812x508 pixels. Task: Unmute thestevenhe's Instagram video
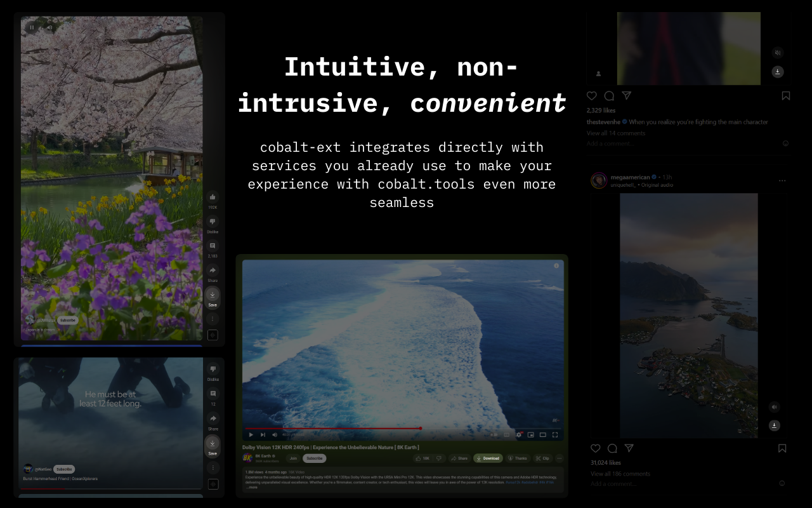778,52
